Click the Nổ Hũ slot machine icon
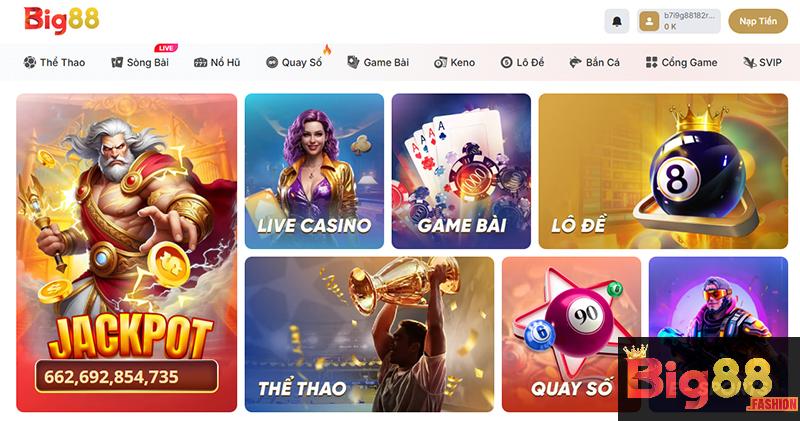 [201, 62]
